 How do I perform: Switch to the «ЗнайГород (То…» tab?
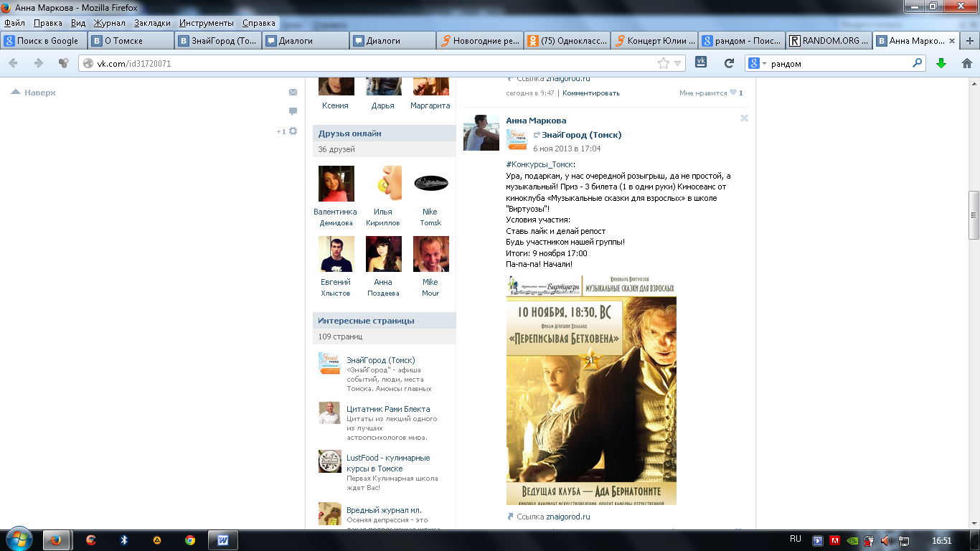pyautogui.click(x=219, y=41)
